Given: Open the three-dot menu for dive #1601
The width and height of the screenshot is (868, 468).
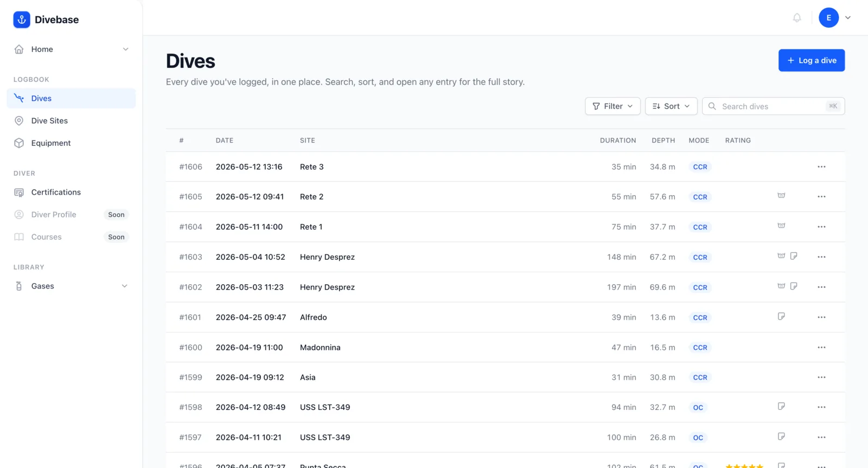Looking at the screenshot, I should 821,317.
